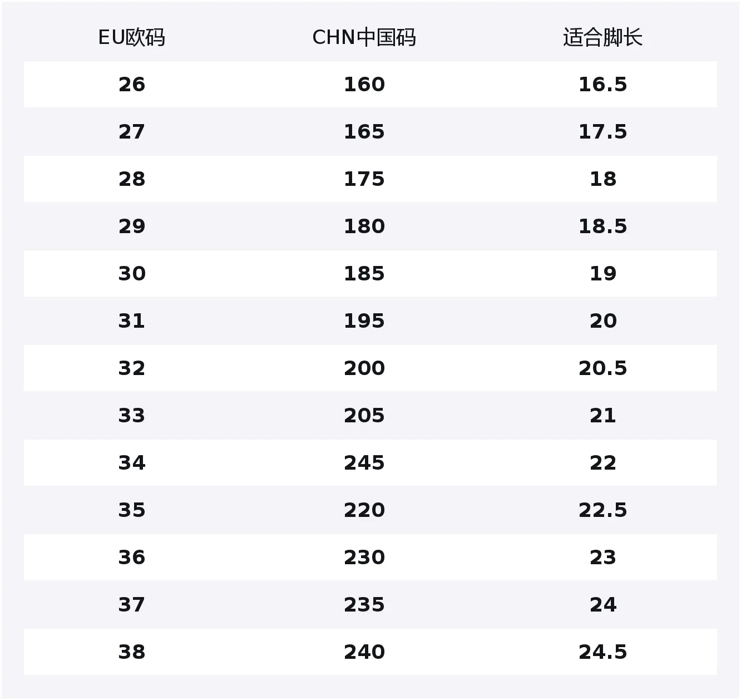Select EU size 34 cell
Image resolution: width=741 pixels, height=700 pixels.
point(132,463)
